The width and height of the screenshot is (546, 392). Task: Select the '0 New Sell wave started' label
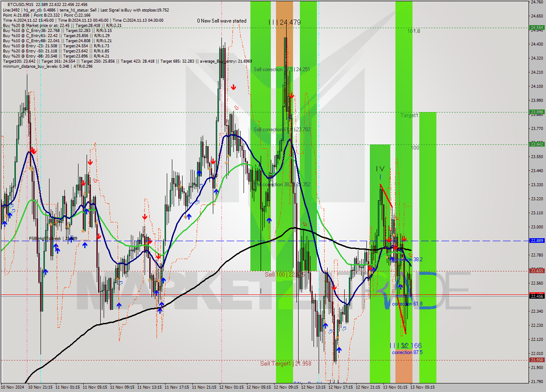coord(221,21)
